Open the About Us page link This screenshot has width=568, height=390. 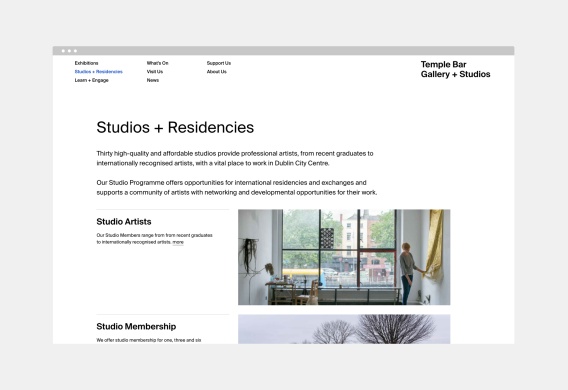coord(217,72)
